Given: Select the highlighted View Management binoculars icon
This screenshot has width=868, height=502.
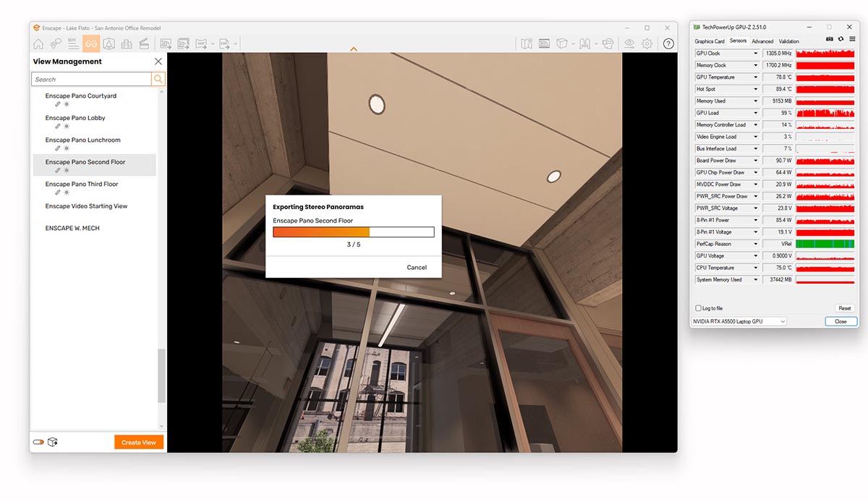Looking at the screenshot, I should (90, 43).
